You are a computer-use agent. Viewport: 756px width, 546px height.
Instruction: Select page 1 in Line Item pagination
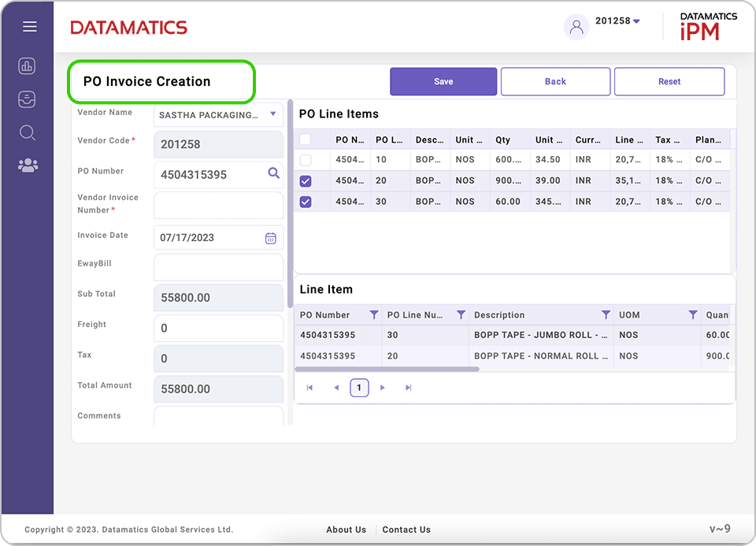[x=359, y=387]
